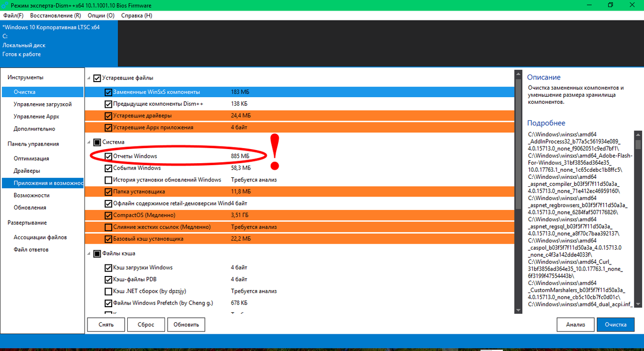Click the Подробнее panel scroll-up arrow
644x351 pixels.
tap(638, 134)
